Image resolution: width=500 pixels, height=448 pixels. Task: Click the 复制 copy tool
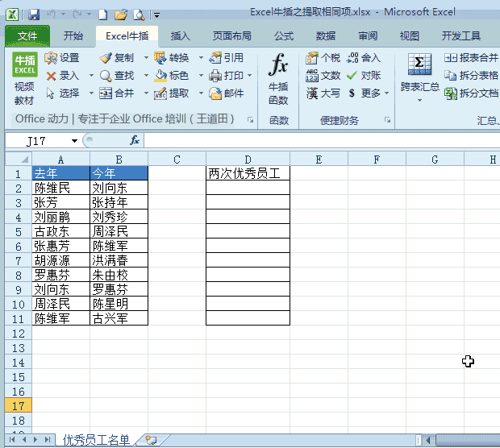[117, 58]
